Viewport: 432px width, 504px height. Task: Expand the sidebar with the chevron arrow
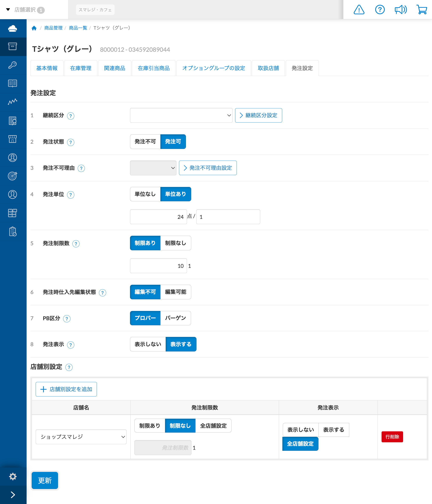(x=13, y=494)
